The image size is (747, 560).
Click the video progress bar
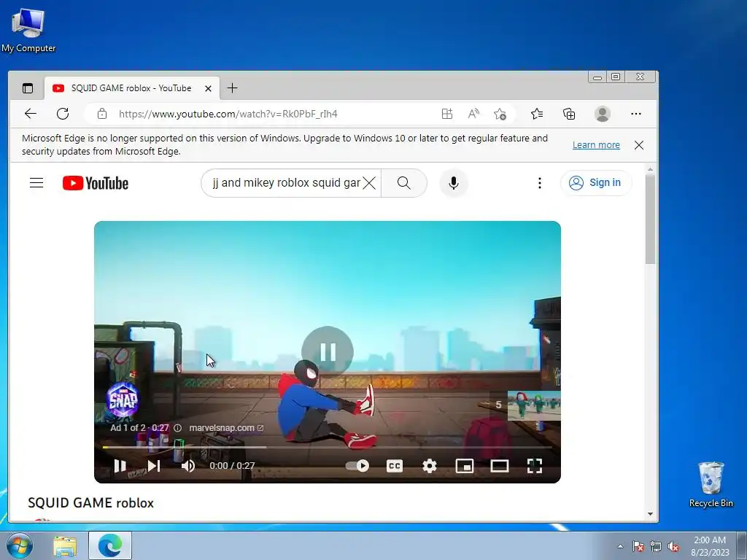tap(328, 447)
